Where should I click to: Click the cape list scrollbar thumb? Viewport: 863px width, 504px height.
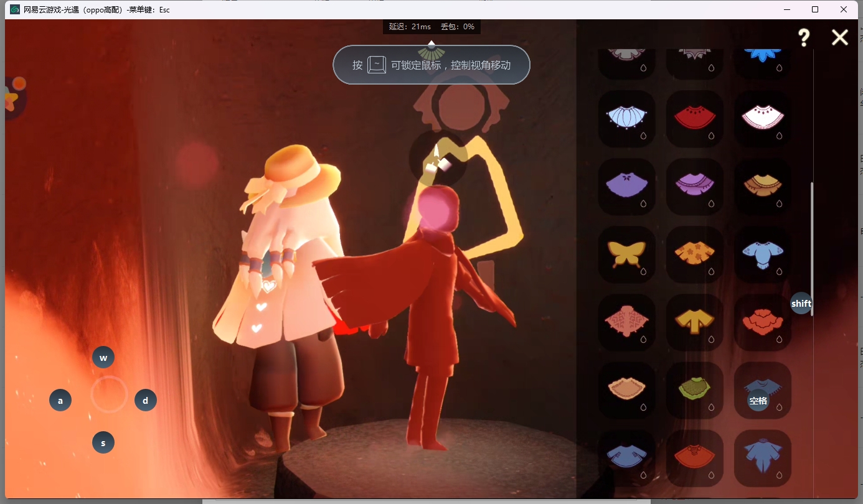811,249
